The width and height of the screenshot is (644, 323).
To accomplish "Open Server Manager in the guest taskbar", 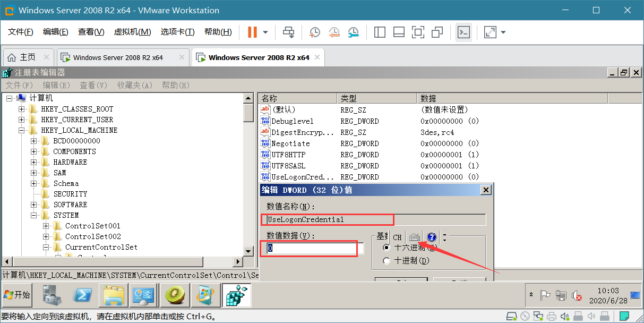I will [x=53, y=295].
